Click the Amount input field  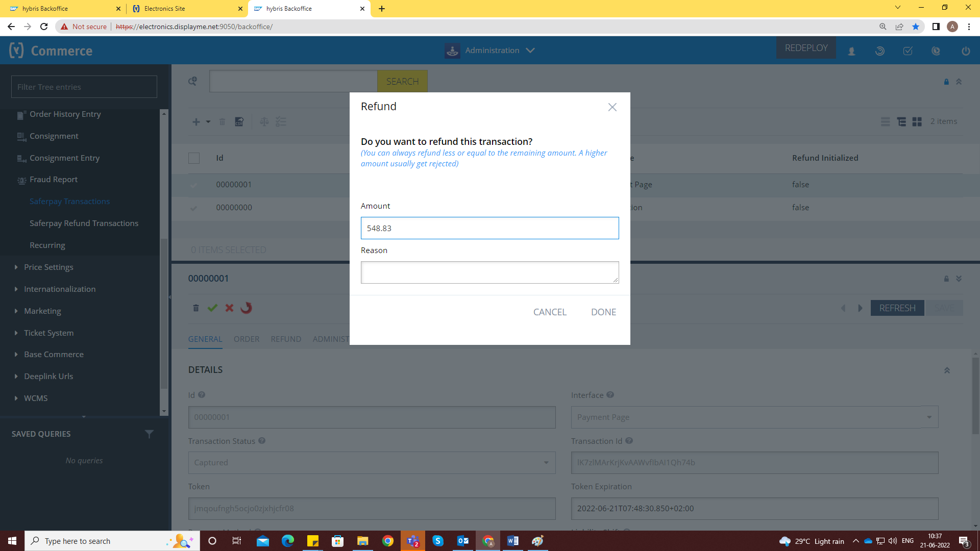(x=489, y=228)
